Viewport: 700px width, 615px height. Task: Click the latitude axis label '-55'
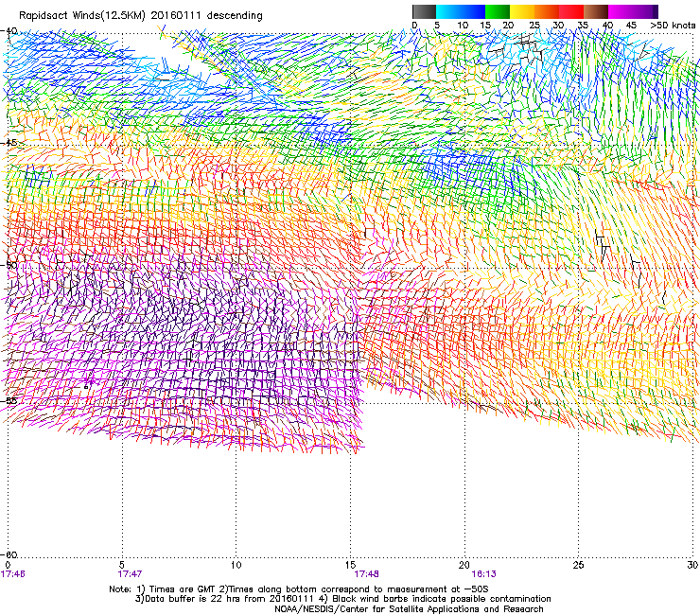9,400
